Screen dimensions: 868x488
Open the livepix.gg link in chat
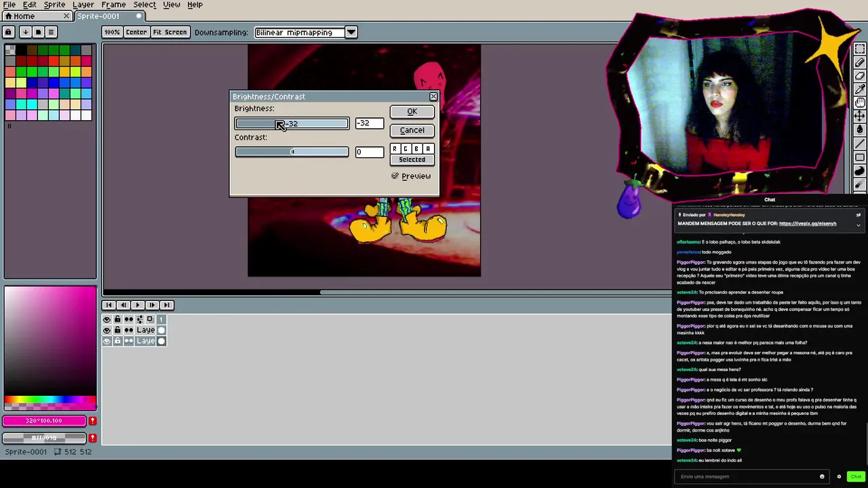click(x=808, y=224)
